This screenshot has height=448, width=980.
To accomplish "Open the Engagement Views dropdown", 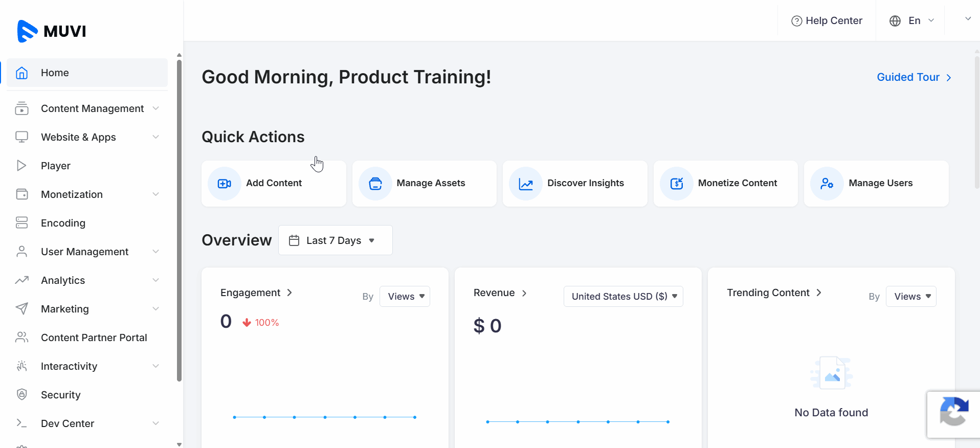I will coord(405,297).
